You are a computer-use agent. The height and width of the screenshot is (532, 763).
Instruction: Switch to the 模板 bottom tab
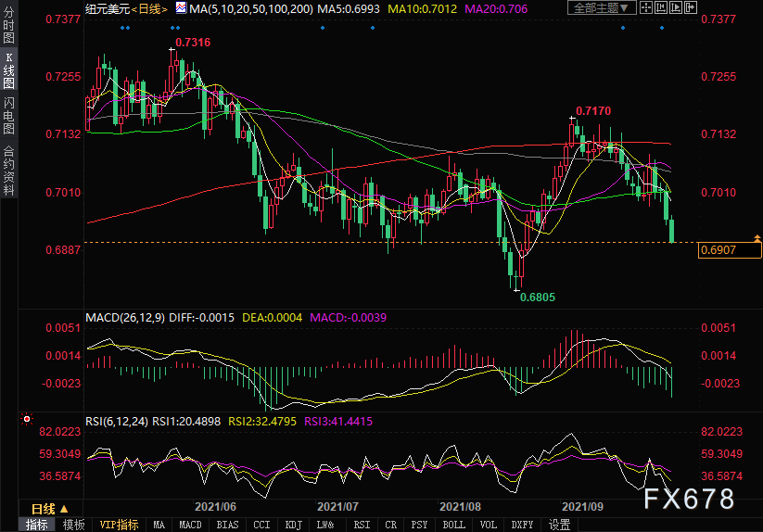(x=73, y=525)
